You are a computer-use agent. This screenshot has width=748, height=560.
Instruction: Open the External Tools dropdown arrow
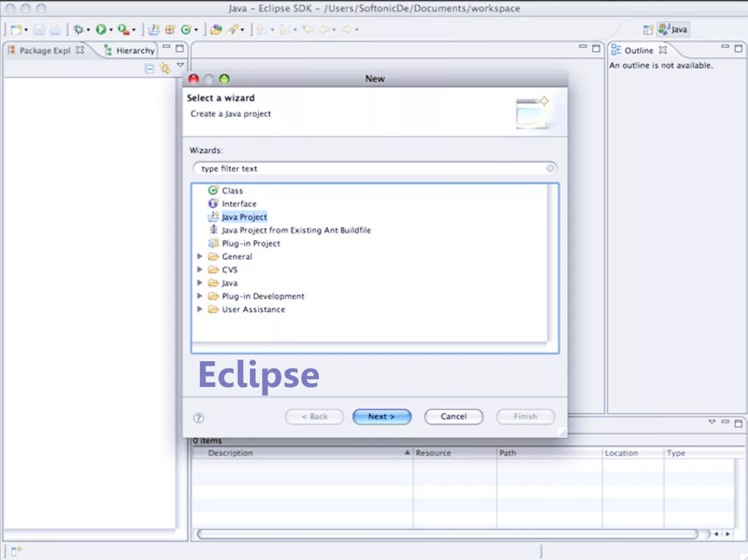pyautogui.click(x=134, y=30)
